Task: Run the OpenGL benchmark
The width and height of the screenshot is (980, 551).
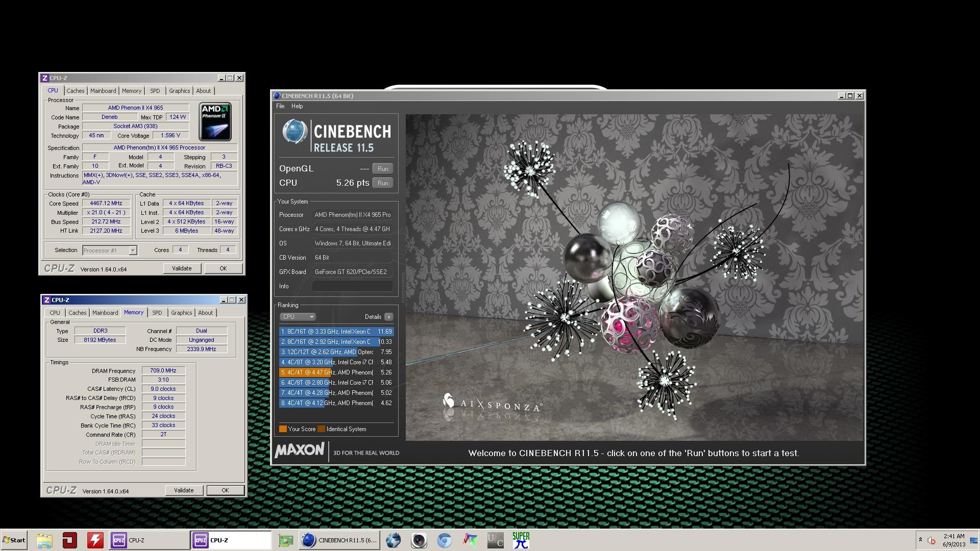Action: (383, 169)
